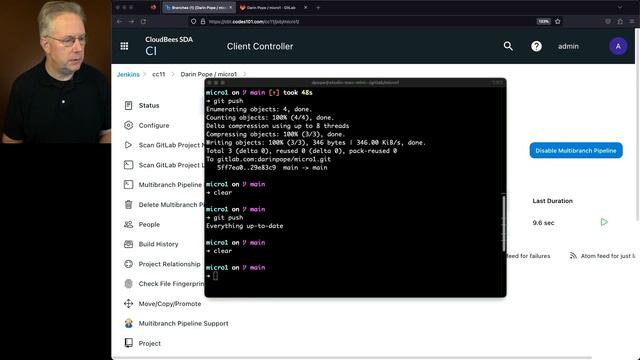Open the Build History link

tap(158, 244)
